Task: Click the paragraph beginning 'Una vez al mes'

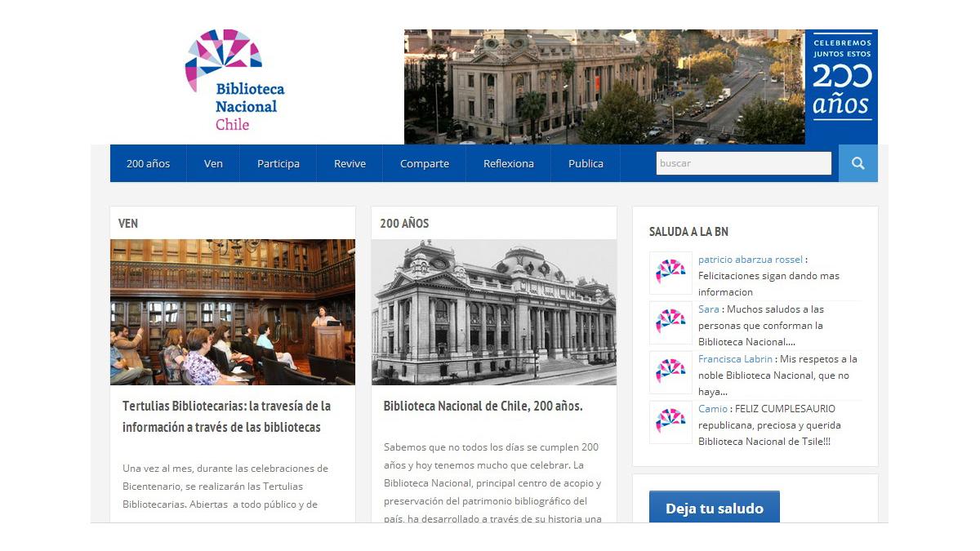Action: 225,487
